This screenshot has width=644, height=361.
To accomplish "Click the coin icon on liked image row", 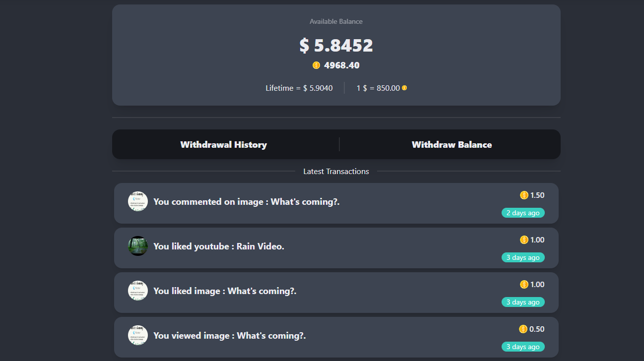I will click(x=524, y=285).
